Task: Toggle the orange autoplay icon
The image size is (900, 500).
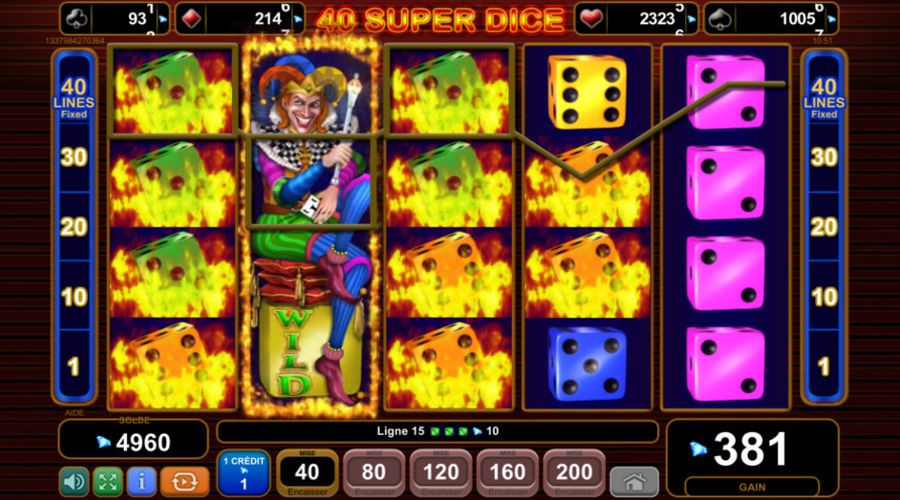Action: point(185,482)
